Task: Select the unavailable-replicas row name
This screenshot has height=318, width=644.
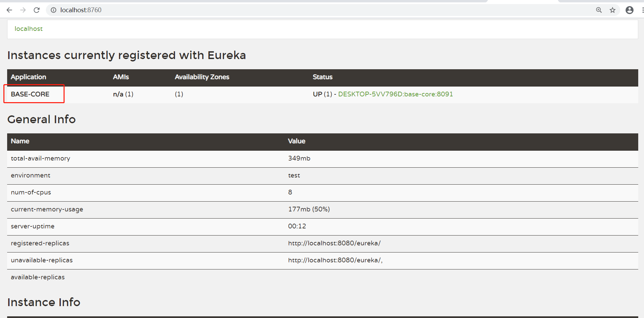Action: click(42, 260)
